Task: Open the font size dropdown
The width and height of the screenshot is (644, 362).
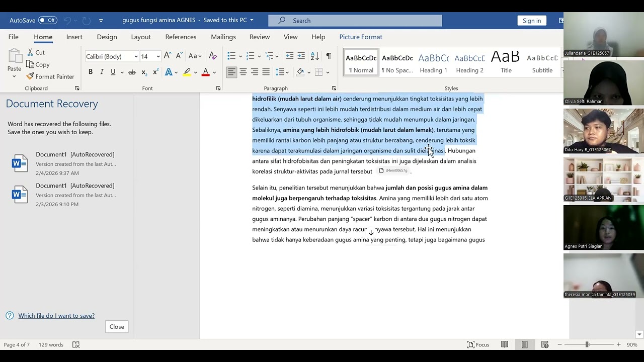Action: point(158,56)
